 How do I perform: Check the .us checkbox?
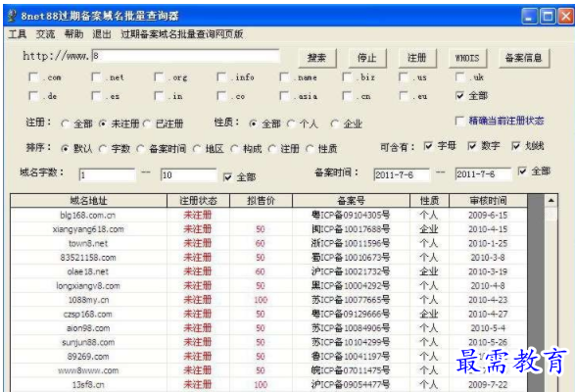tap(404, 77)
